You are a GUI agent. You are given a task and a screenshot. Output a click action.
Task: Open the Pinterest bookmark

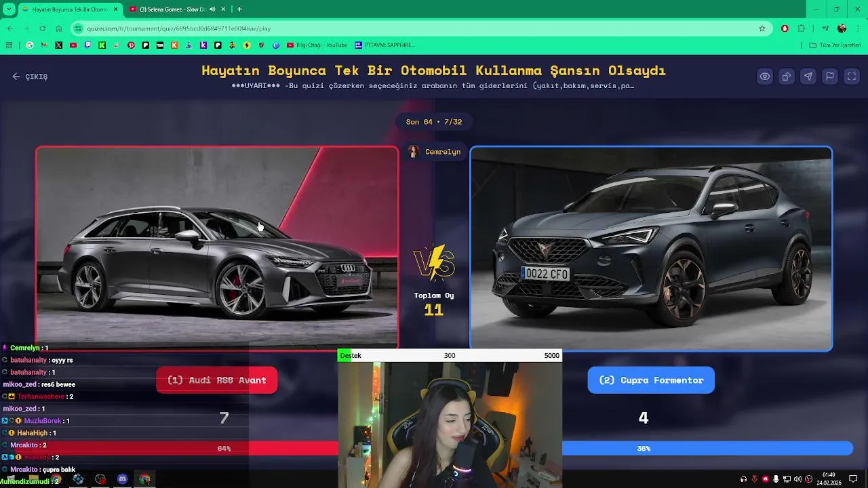tap(131, 45)
